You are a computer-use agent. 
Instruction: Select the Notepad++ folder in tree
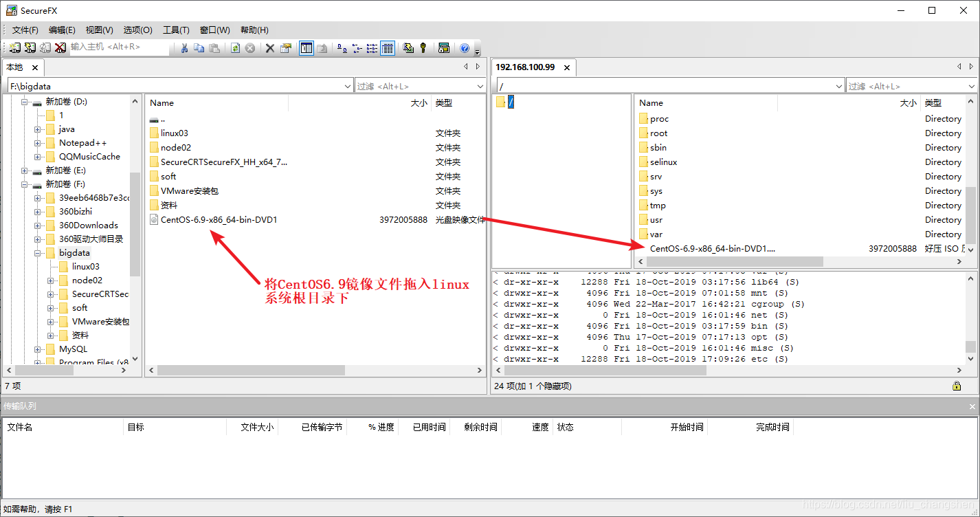82,143
